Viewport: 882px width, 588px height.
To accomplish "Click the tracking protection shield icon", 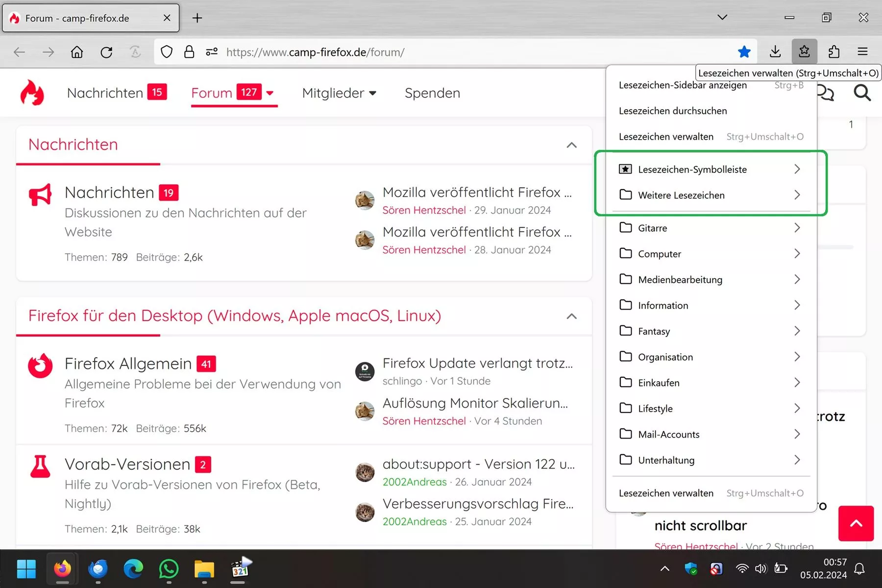I will pyautogui.click(x=167, y=52).
